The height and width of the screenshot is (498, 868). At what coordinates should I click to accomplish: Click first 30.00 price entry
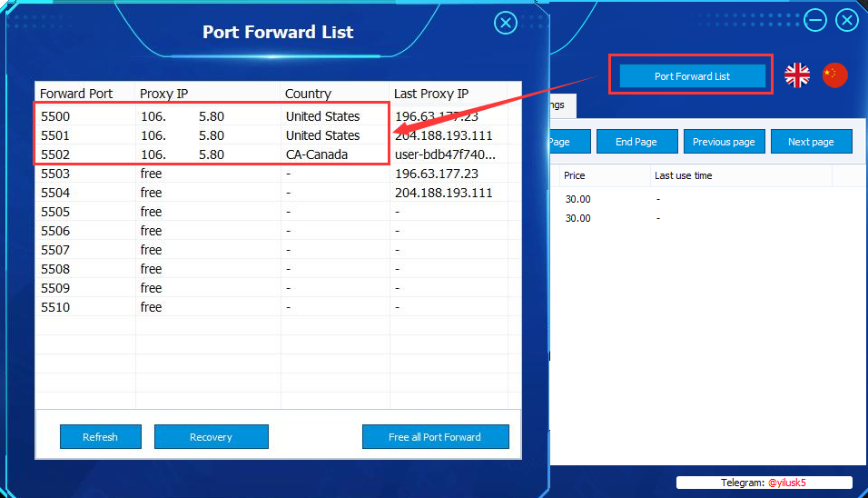(578, 199)
